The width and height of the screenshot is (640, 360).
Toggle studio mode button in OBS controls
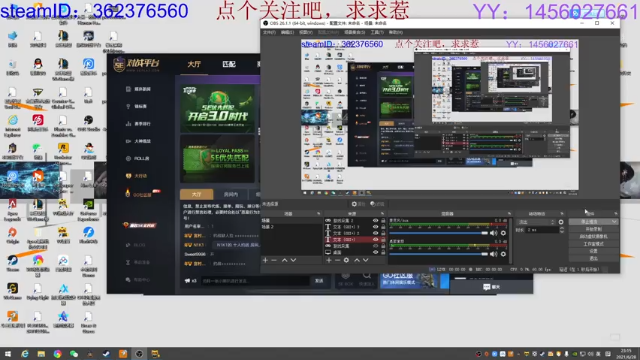(593, 244)
